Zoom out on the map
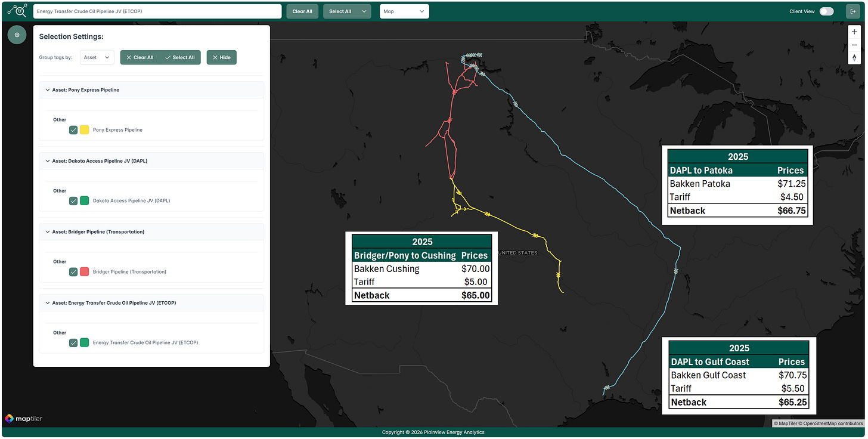The width and height of the screenshot is (868, 439). 854,45
